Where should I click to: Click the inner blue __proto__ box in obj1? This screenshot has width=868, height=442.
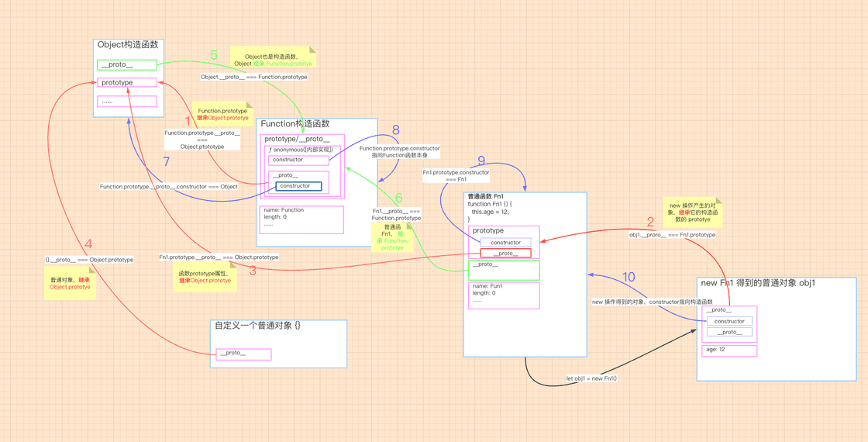point(729,333)
